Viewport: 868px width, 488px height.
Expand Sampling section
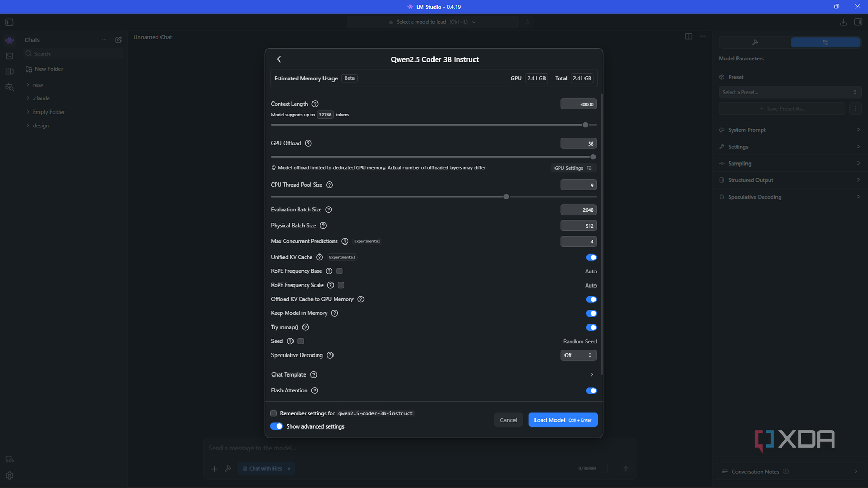click(x=789, y=164)
